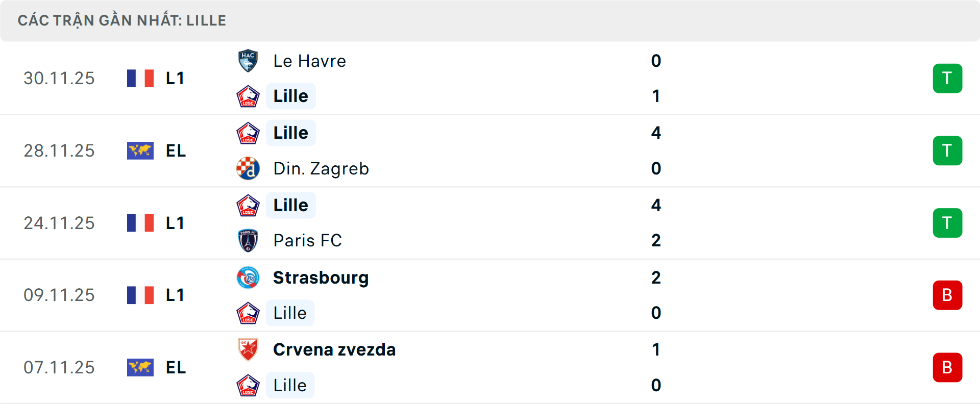Click Lille crest in Le Havre match
Screen dimensions: 980x404
pos(248,96)
